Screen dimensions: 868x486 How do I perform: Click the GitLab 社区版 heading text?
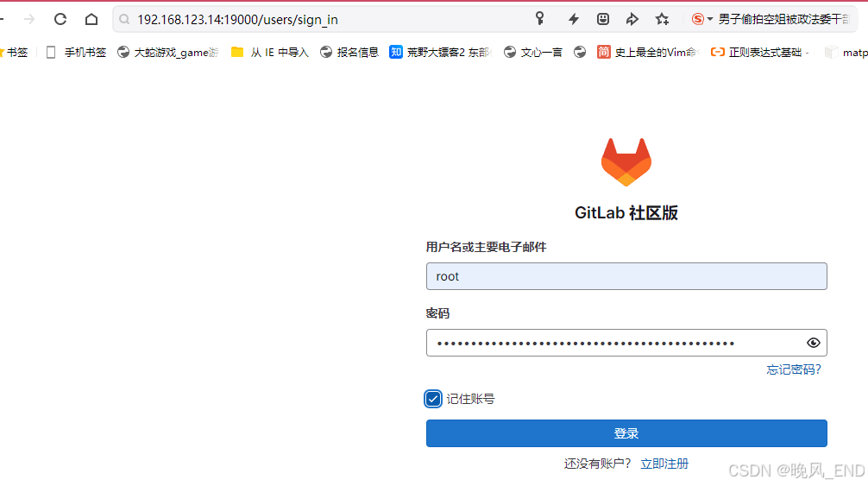[626, 212]
